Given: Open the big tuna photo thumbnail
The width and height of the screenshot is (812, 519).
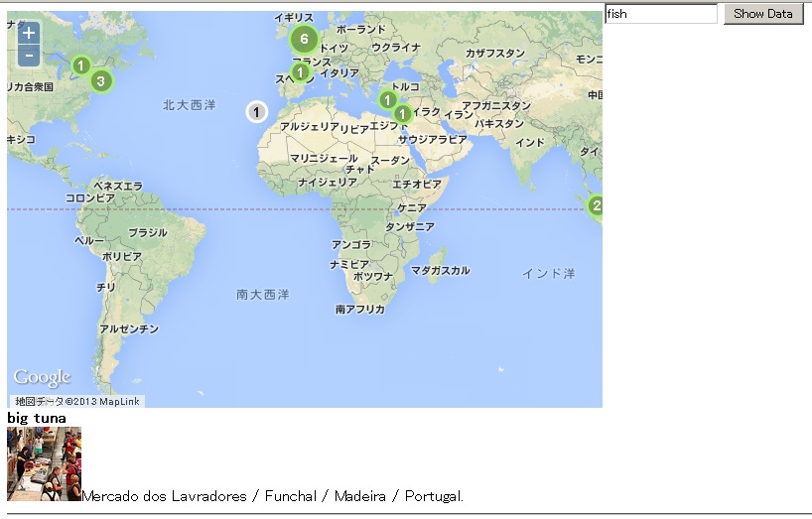Looking at the screenshot, I should (44, 463).
